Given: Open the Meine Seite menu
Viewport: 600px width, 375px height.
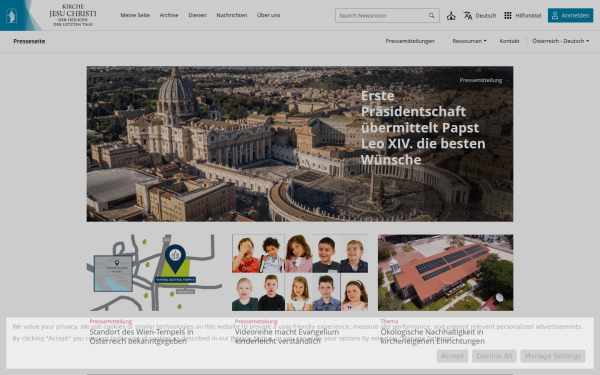Looking at the screenshot, I should pos(135,15).
